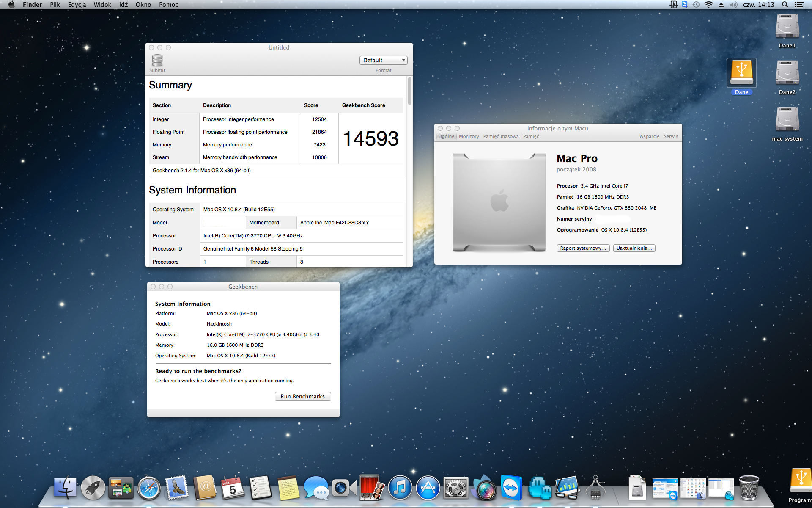Open Calendar from the Dock
The height and width of the screenshot is (508, 812).
pos(232,487)
